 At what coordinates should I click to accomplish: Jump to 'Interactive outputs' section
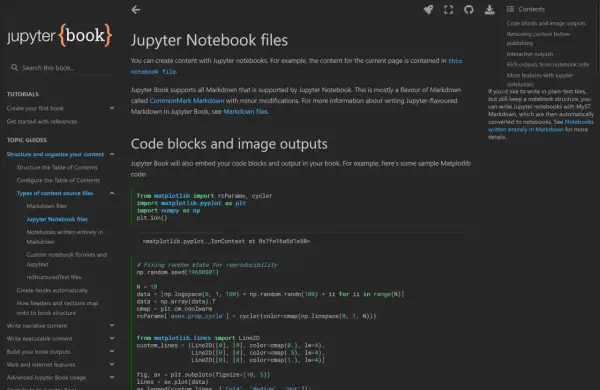(x=530, y=54)
